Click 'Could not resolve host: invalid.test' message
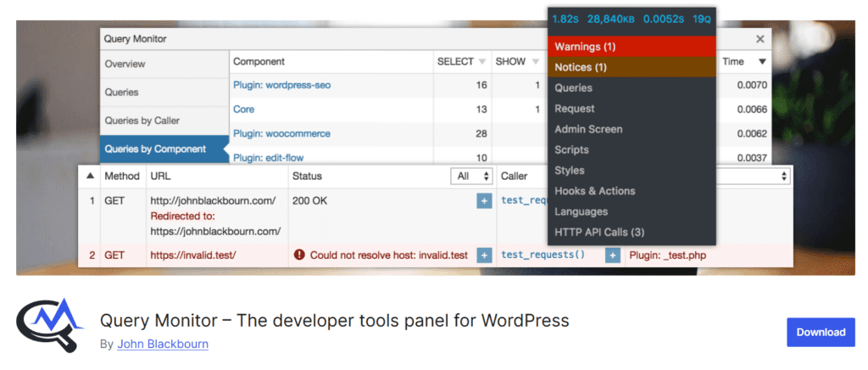This screenshot has width=868, height=370. click(x=388, y=255)
